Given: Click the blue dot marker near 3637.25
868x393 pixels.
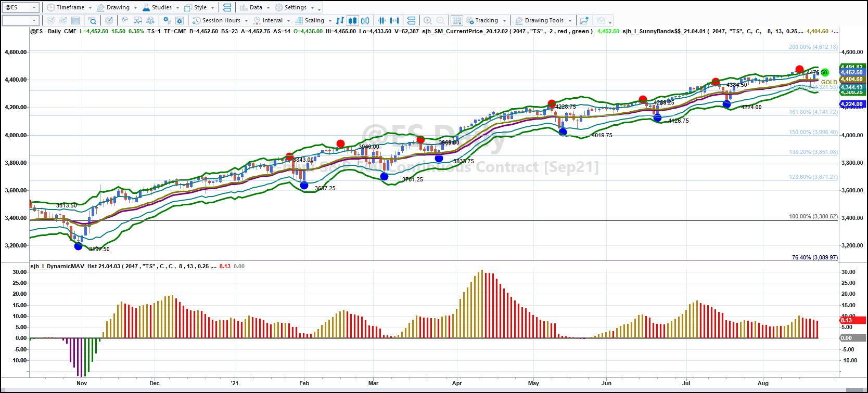Looking at the screenshot, I should click(304, 185).
